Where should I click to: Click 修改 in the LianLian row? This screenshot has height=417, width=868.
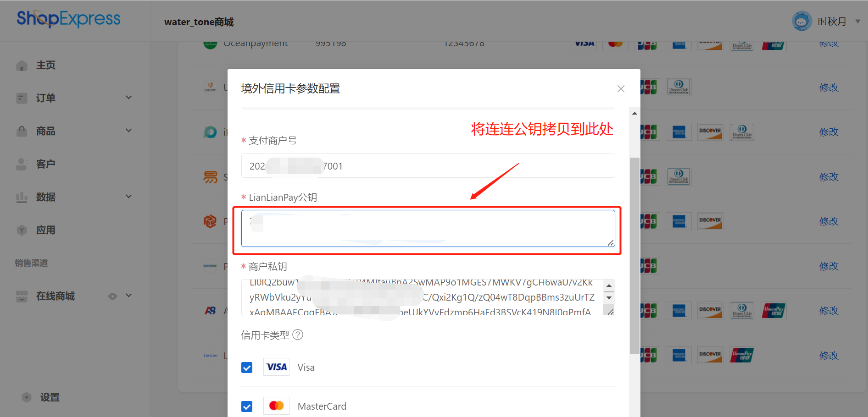[829, 356]
